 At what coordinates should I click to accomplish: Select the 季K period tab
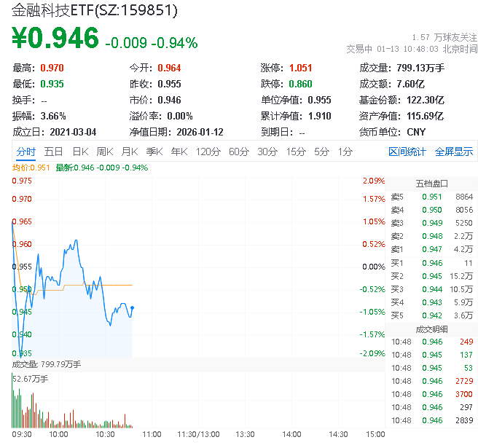(154, 152)
